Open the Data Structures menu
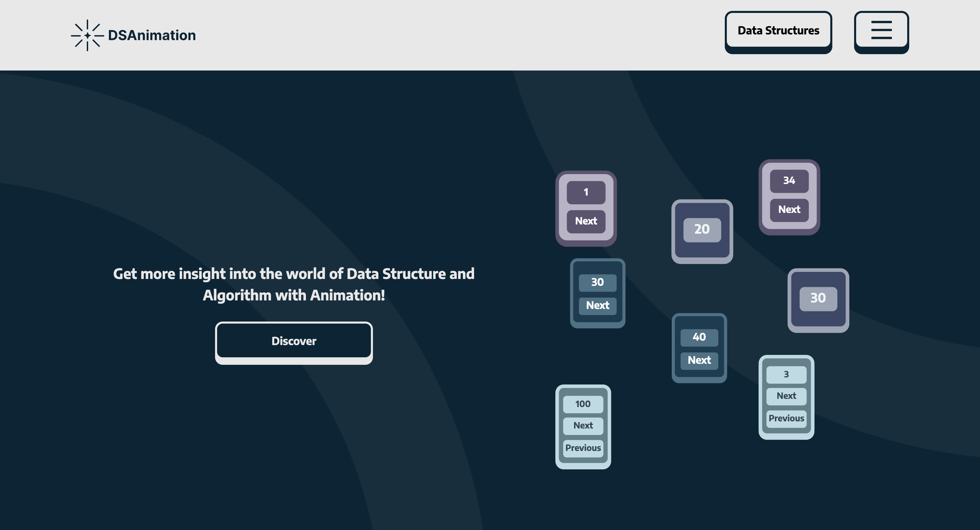This screenshot has height=530, width=980. [x=778, y=30]
